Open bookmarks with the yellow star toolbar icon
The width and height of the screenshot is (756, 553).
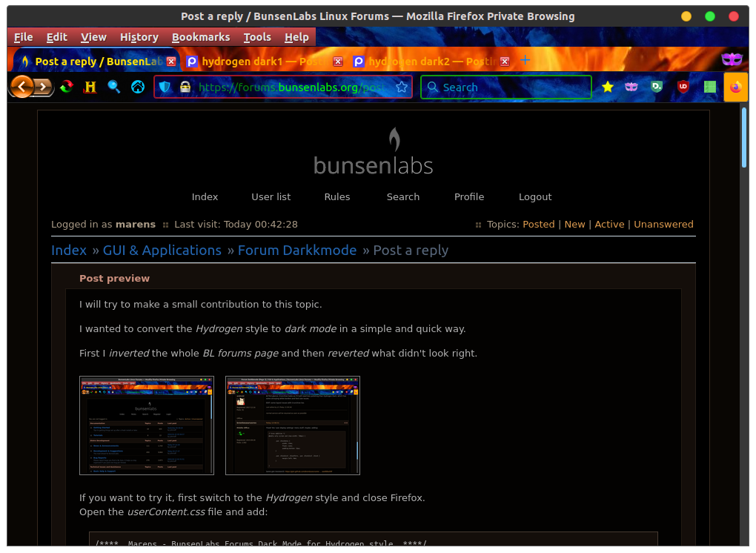point(608,87)
